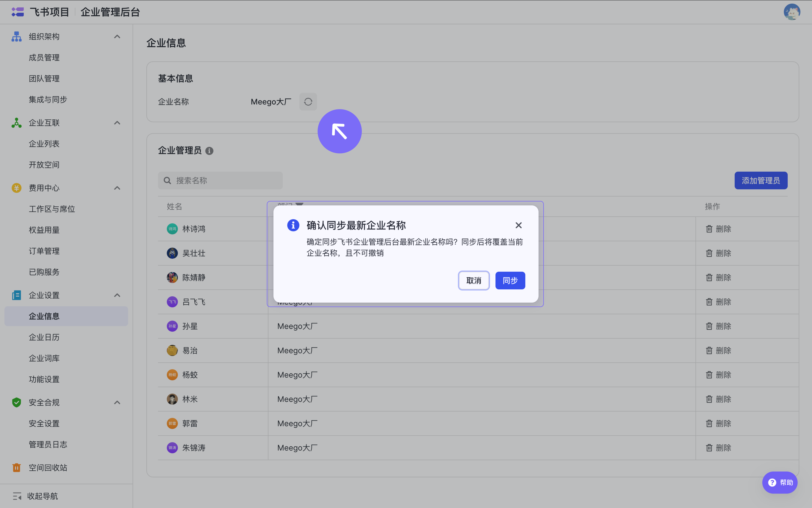Click the trash icon in 孙星's row
This screenshot has width=812, height=508.
[x=709, y=326]
